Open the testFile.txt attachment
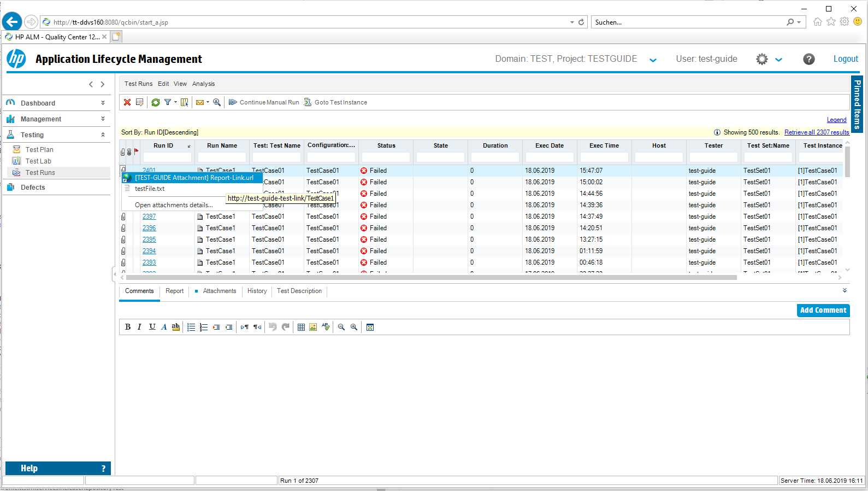This screenshot has width=868, height=491. [x=150, y=189]
